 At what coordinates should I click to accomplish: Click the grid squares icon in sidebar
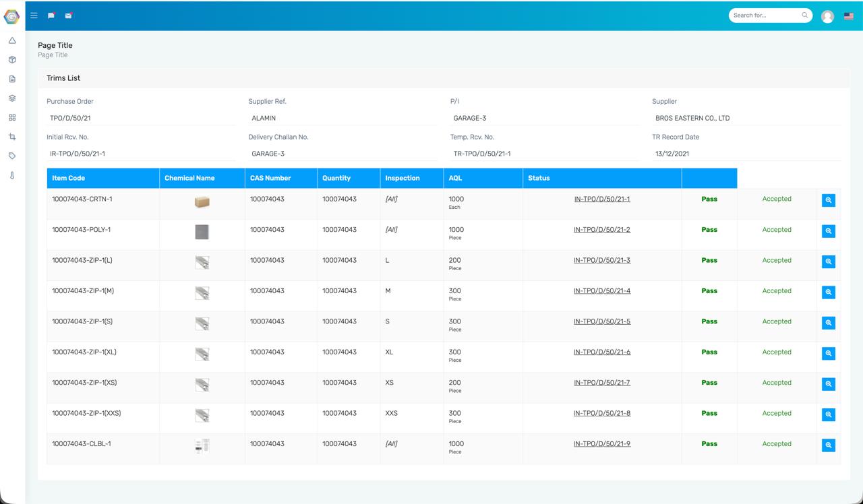(x=12, y=117)
